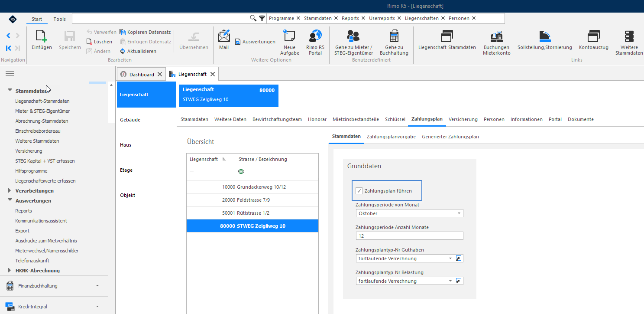This screenshot has width=644, height=314.
Task: Expand the Finanzbuchhaltung module dropdown
Action: tap(97, 286)
